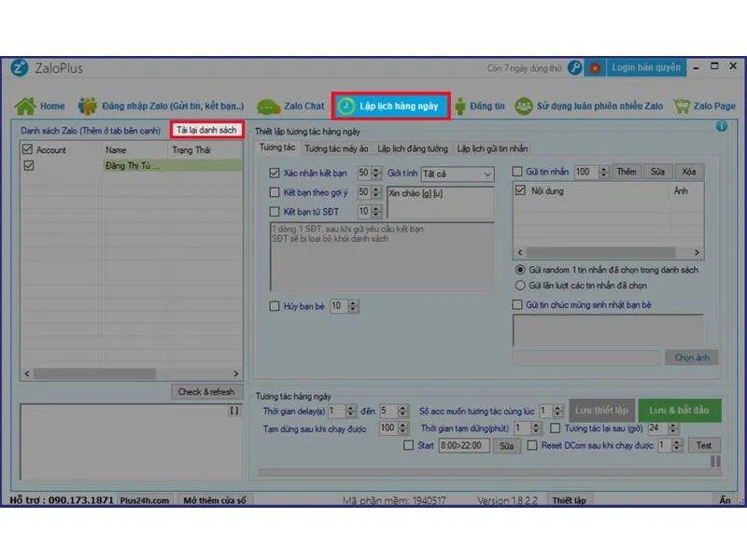747x560 pixels.
Task: Enable Gửi tin chúc mừng sinh nhật checkbox
Action: (517, 305)
